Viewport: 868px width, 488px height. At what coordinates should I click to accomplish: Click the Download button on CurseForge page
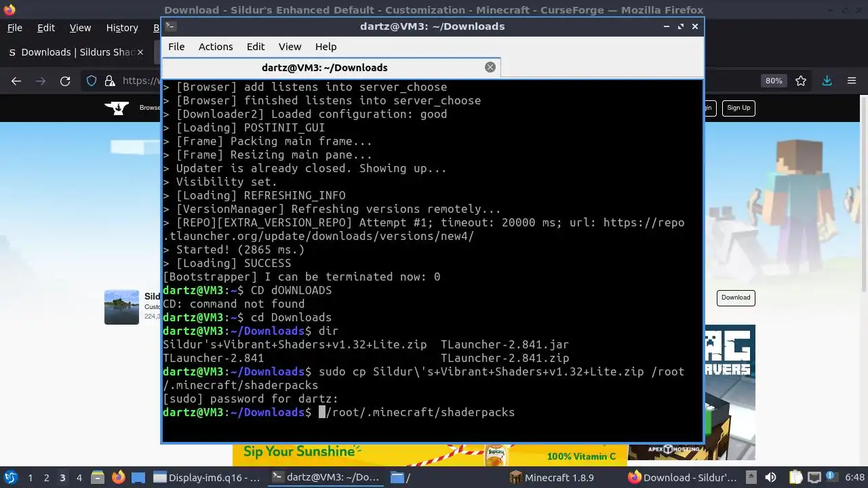736,298
